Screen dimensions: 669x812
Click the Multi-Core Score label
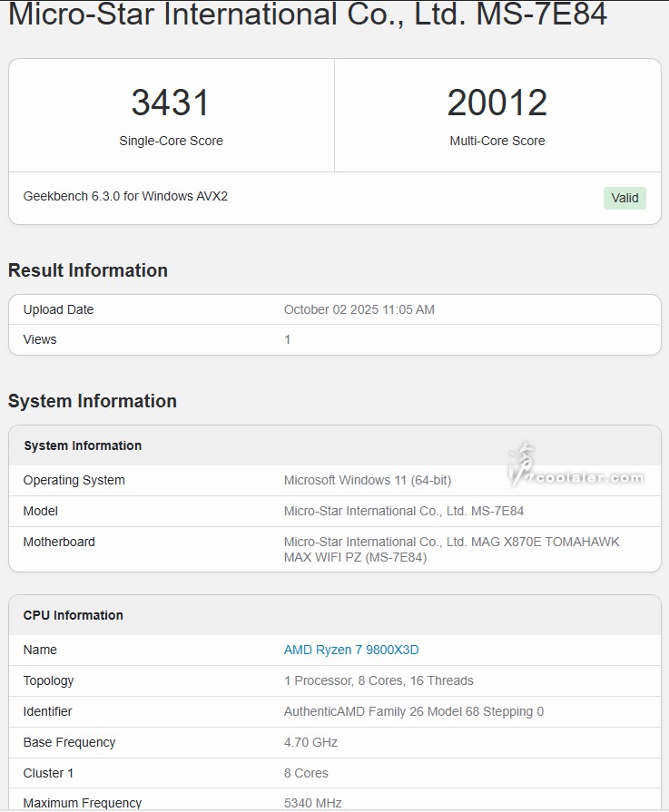(x=497, y=141)
